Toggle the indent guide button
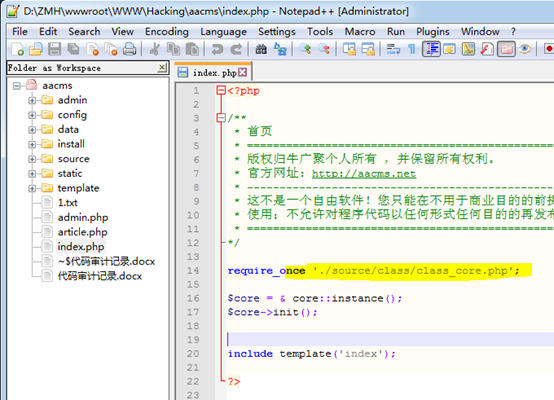 [x=431, y=49]
